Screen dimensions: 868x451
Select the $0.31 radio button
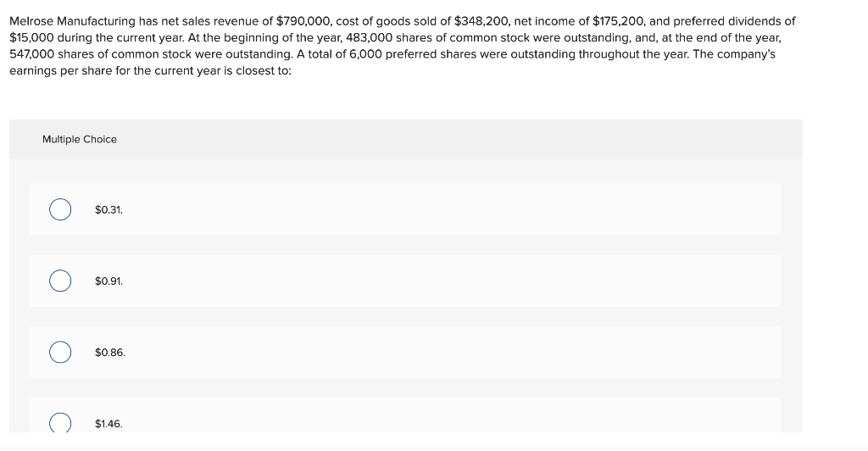(x=60, y=209)
